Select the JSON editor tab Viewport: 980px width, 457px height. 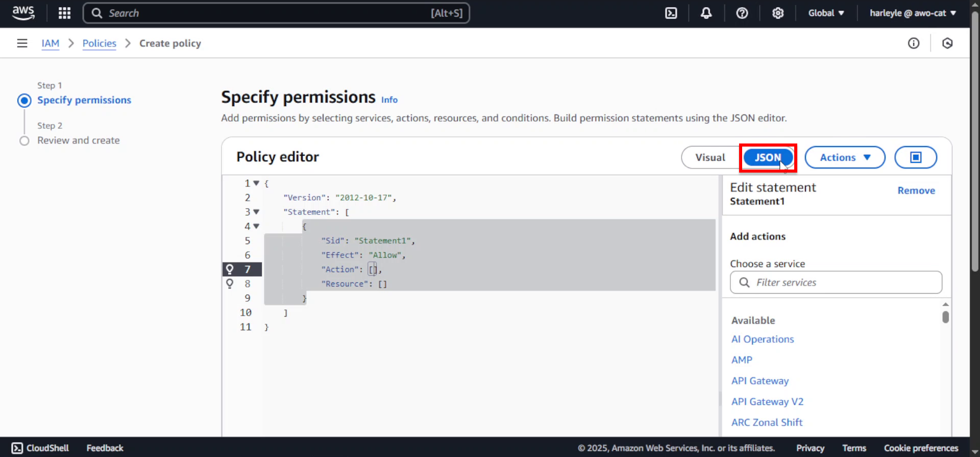[x=768, y=157]
